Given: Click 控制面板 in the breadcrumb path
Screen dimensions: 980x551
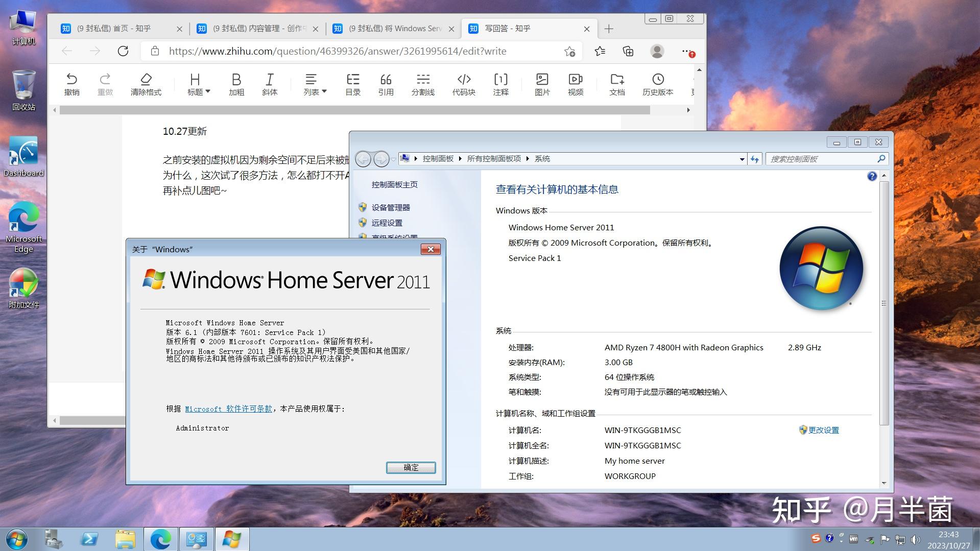Looking at the screenshot, I should (438, 159).
